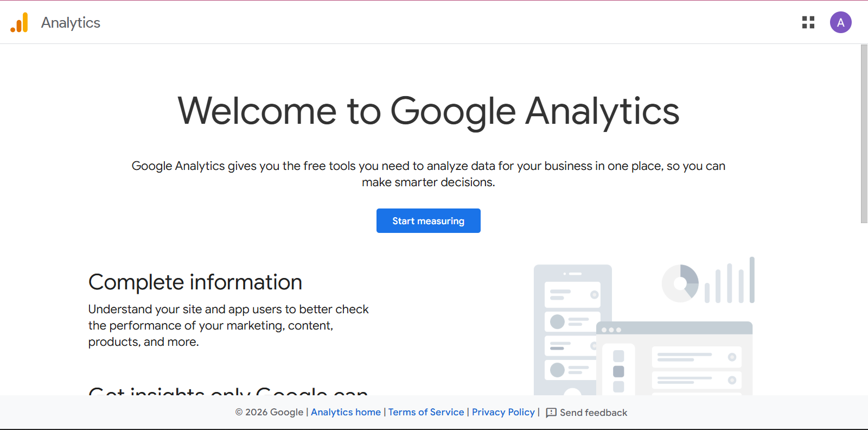
Task: Click the Send feedback speech-bubble icon
Action: (551, 413)
